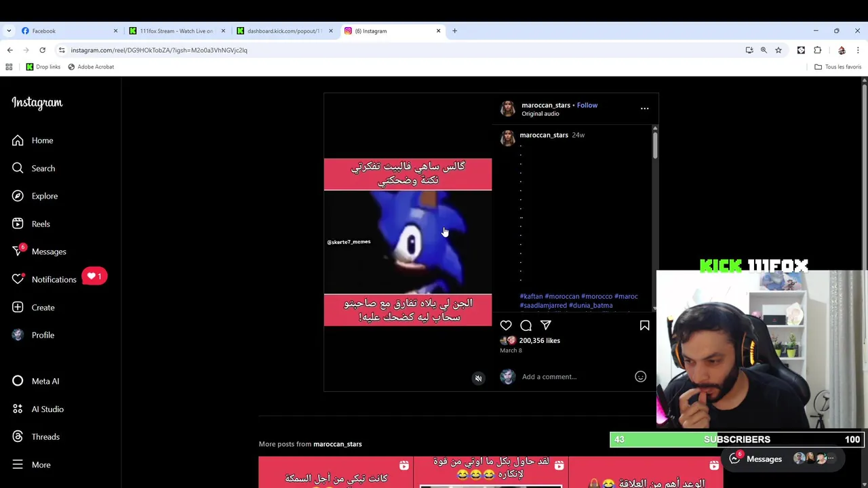Bookmark this page with the star icon
Screen dimensions: 868x488
pyautogui.click(x=778, y=50)
